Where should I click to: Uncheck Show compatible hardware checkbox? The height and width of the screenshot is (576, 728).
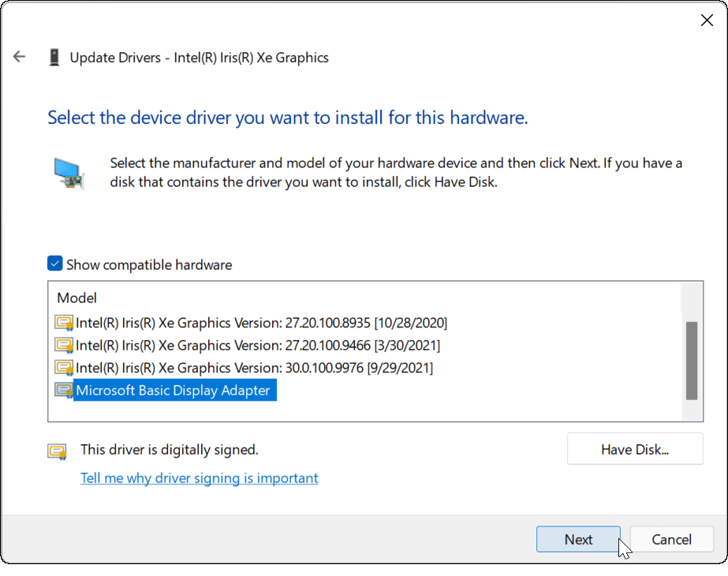click(x=54, y=264)
